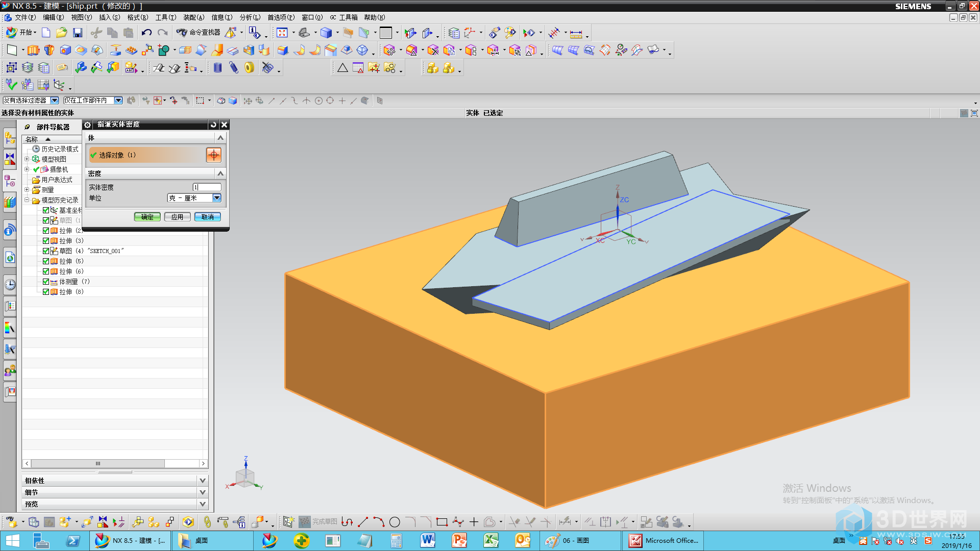The width and height of the screenshot is (980, 551).
Task: Reset the density dialog
Action: (213, 124)
